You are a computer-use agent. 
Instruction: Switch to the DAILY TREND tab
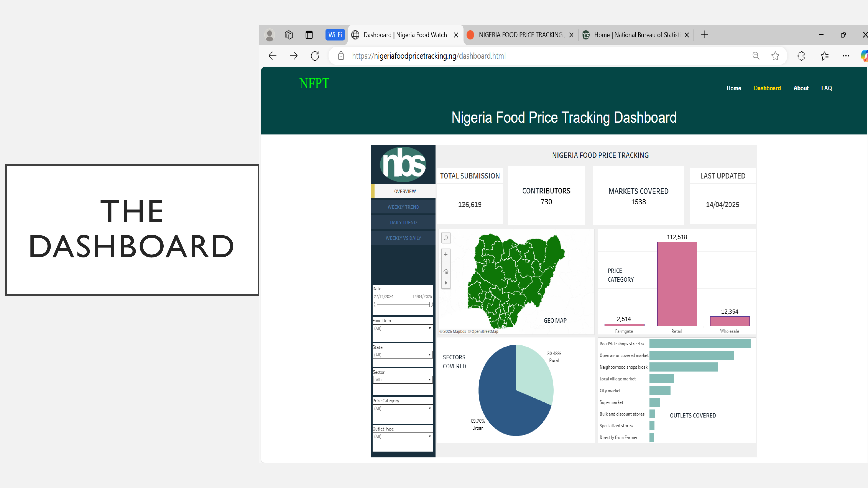[403, 222]
